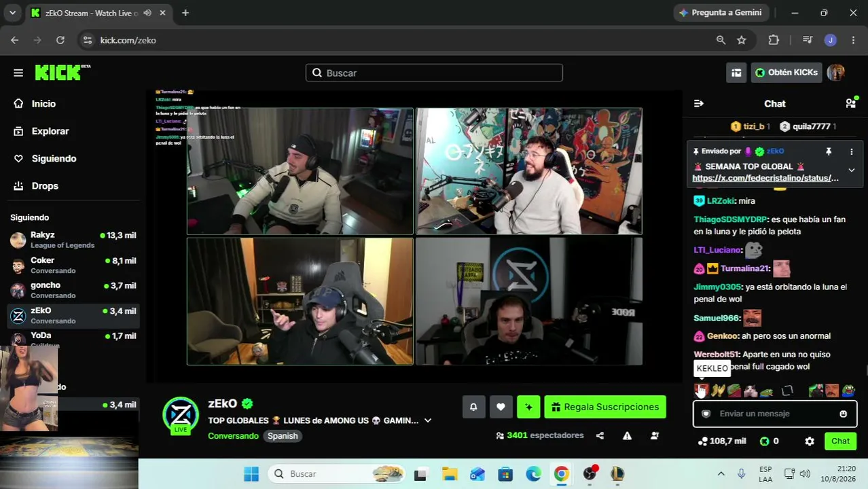
Task: Open goncho's channel in followed list
Action: [73, 290]
